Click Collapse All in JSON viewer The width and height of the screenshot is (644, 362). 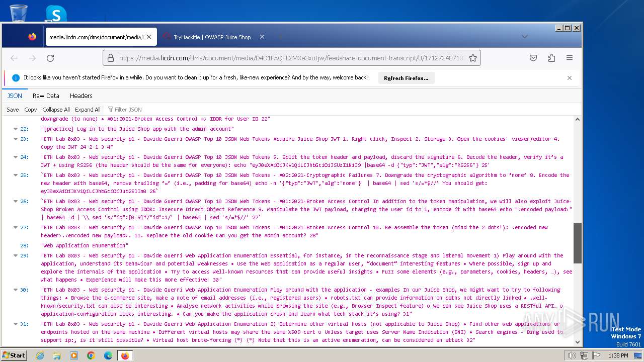tap(56, 110)
